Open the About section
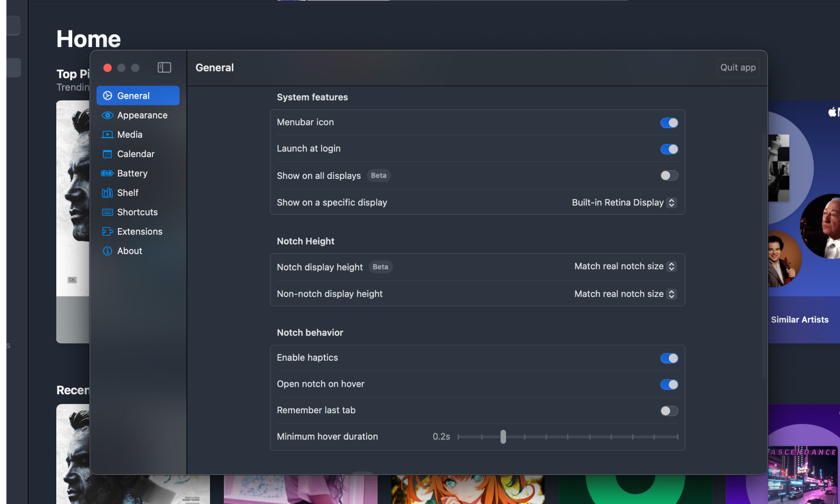Viewport: 840px width, 504px height. [x=129, y=251]
